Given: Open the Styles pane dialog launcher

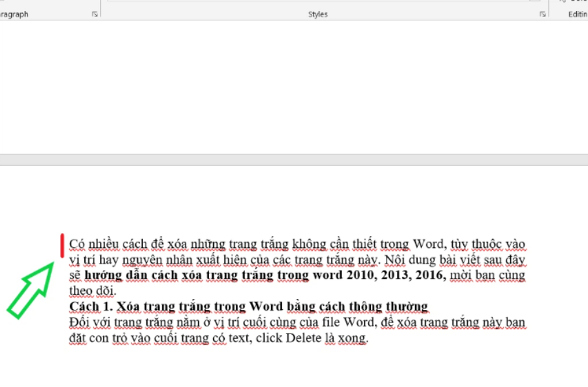Looking at the screenshot, I should pyautogui.click(x=542, y=14).
